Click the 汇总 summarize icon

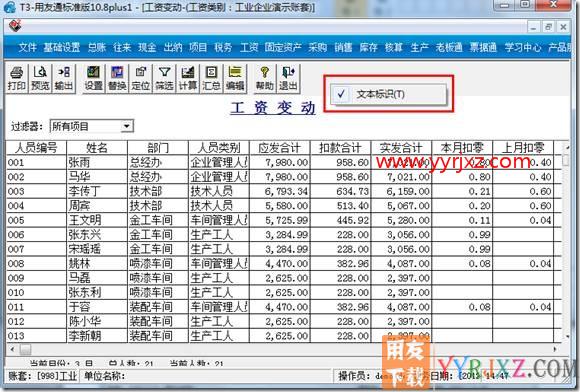point(211,78)
